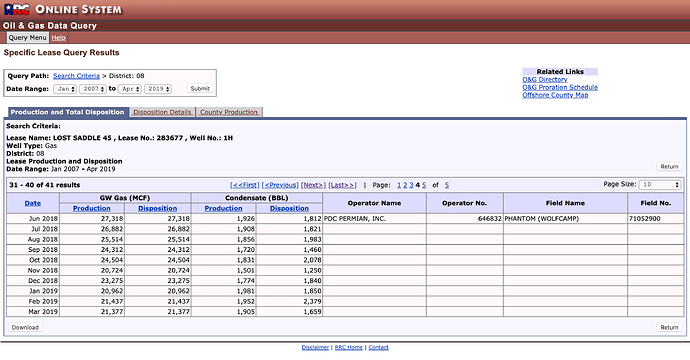Go to the Previous results page

coord(280,185)
